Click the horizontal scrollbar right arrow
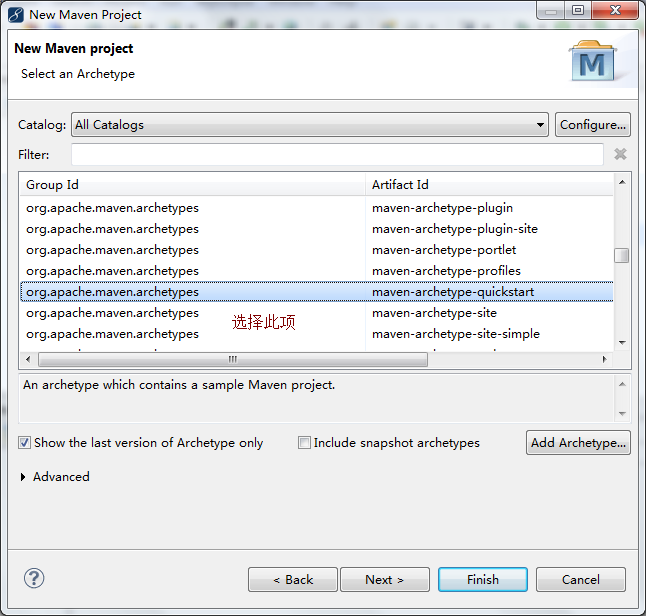 [604, 359]
